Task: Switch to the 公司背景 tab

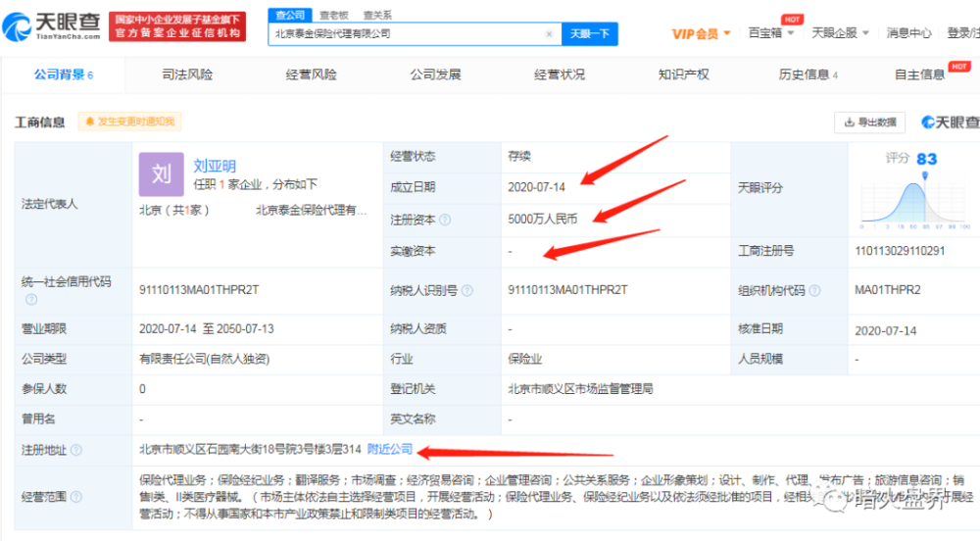Action: [63, 74]
